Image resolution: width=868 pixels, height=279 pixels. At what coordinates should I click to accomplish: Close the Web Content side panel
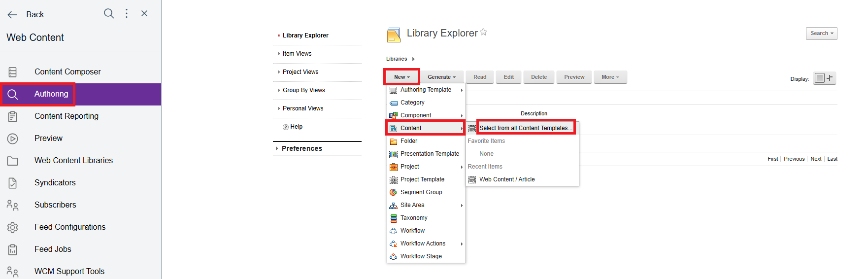pyautogui.click(x=144, y=13)
